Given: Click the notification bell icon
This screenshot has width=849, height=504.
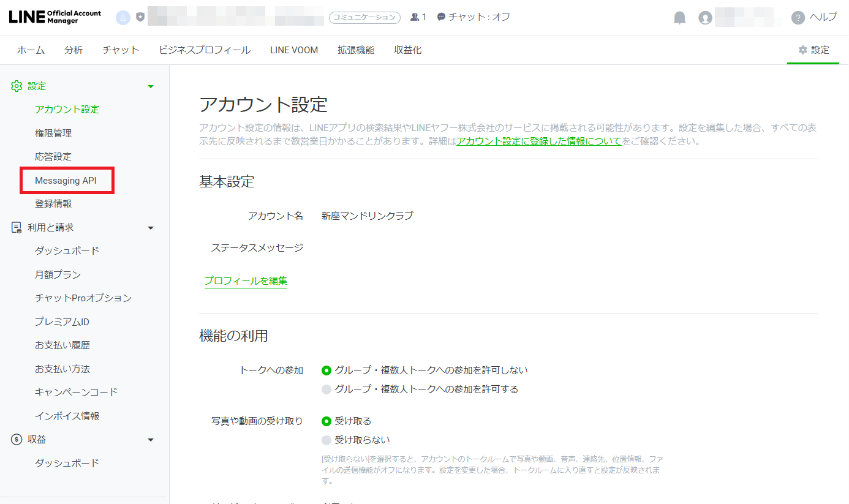Looking at the screenshot, I should [x=679, y=18].
